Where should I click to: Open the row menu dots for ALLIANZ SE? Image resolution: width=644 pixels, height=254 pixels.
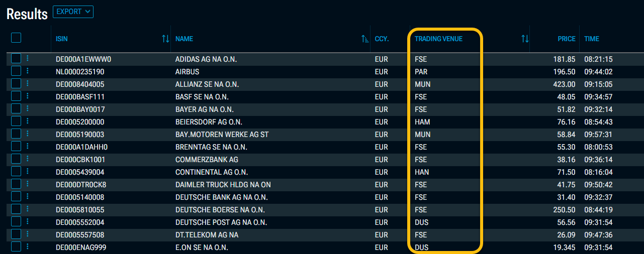pyautogui.click(x=28, y=83)
